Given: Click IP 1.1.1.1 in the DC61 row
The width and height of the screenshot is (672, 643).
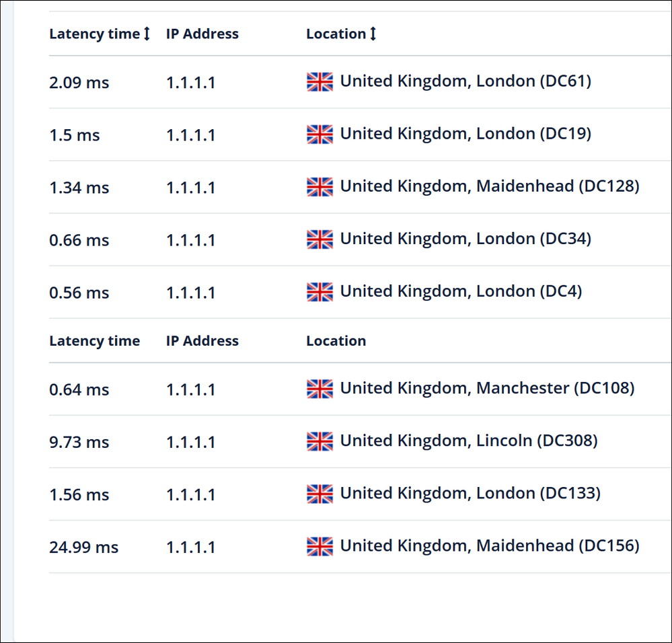Looking at the screenshot, I should (x=190, y=83).
